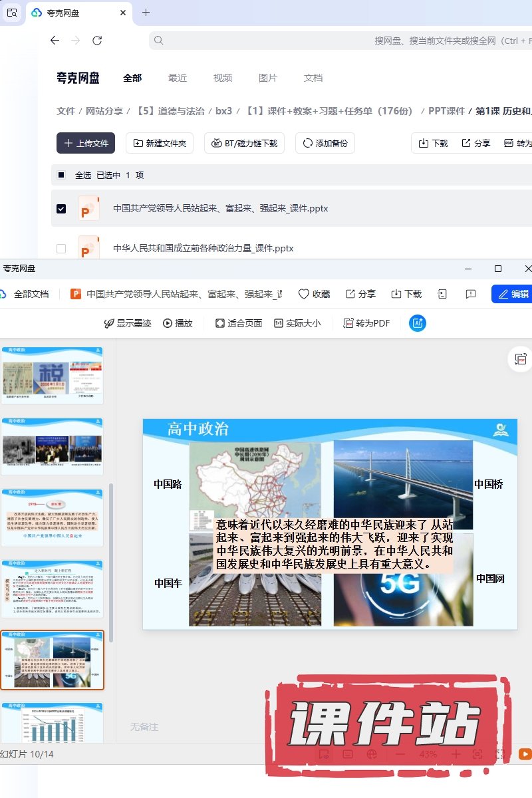
Task: Click the 上传文件 upload button
Action: point(86,143)
